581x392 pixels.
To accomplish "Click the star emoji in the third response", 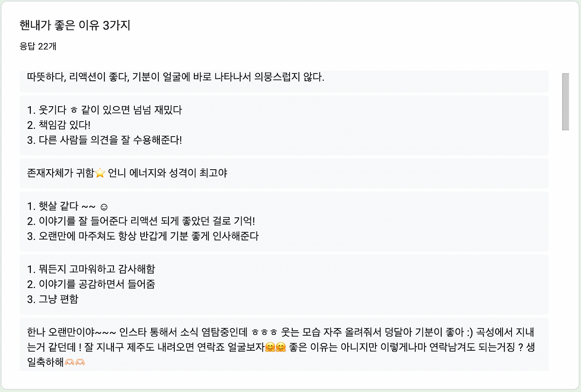I will (99, 173).
